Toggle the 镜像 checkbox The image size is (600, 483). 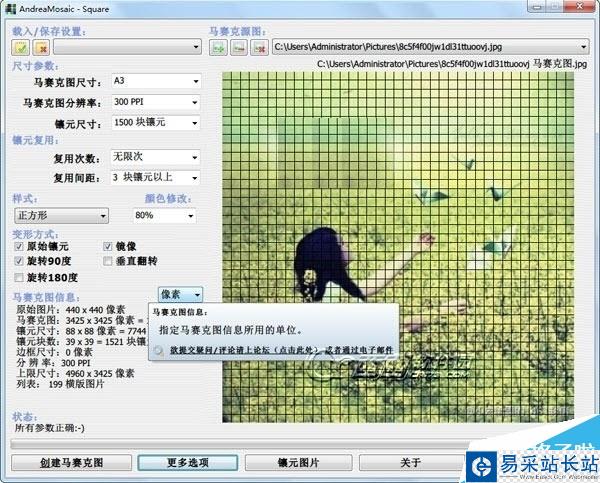(x=108, y=246)
